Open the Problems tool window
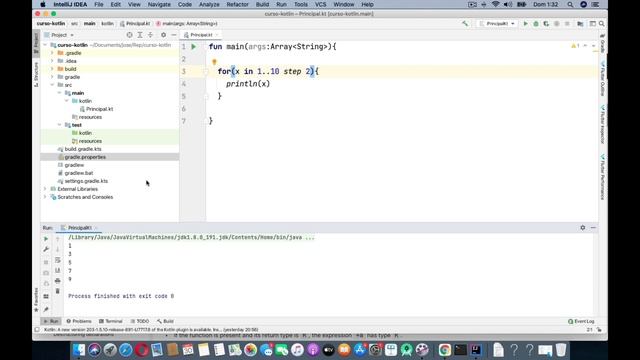Viewport: 640px width, 360px height. [79, 321]
